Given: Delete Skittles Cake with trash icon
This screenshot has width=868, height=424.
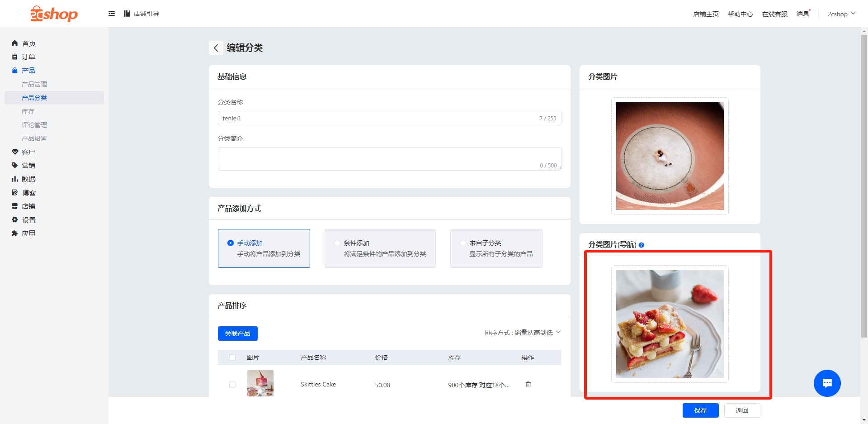Looking at the screenshot, I should click(528, 384).
